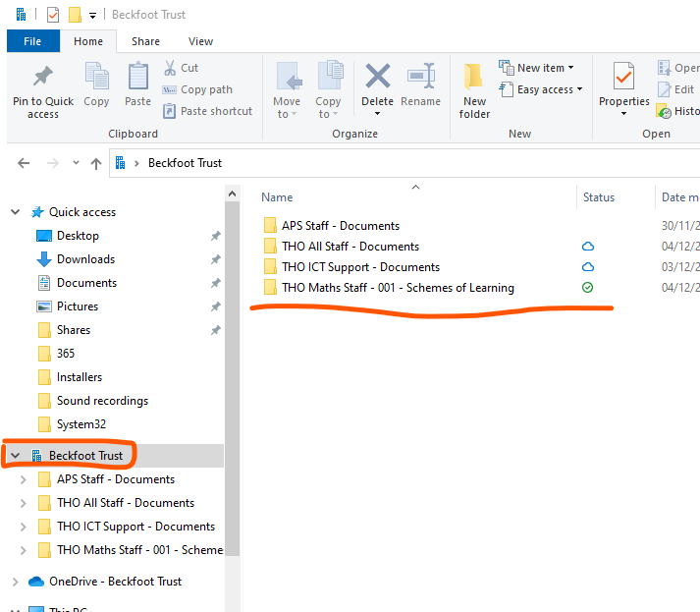Screen dimensions: 700x612
Task: Click the navigation pane scroll up arrow
Action: click(232, 194)
